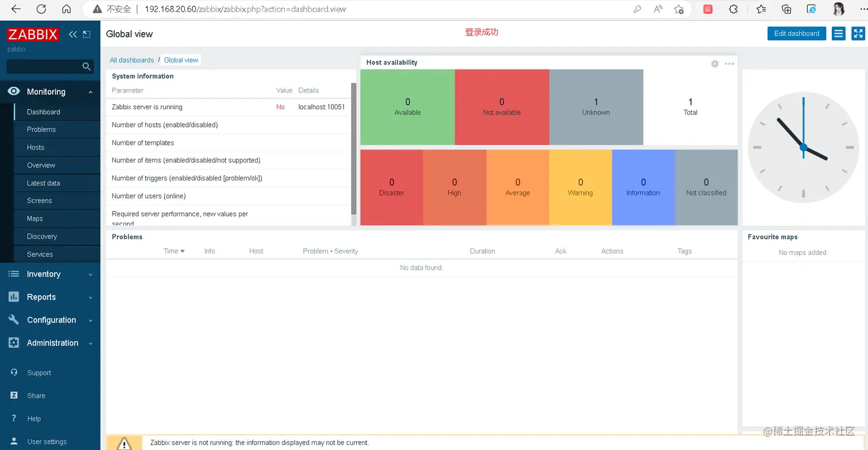Click the read aloud icon in address bar

click(x=658, y=9)
